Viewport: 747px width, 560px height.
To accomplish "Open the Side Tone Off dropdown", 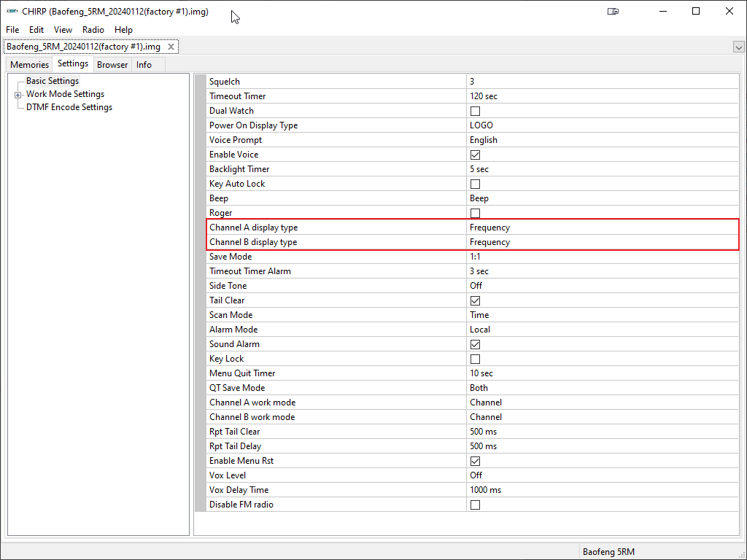I will [x=602, y=286].
